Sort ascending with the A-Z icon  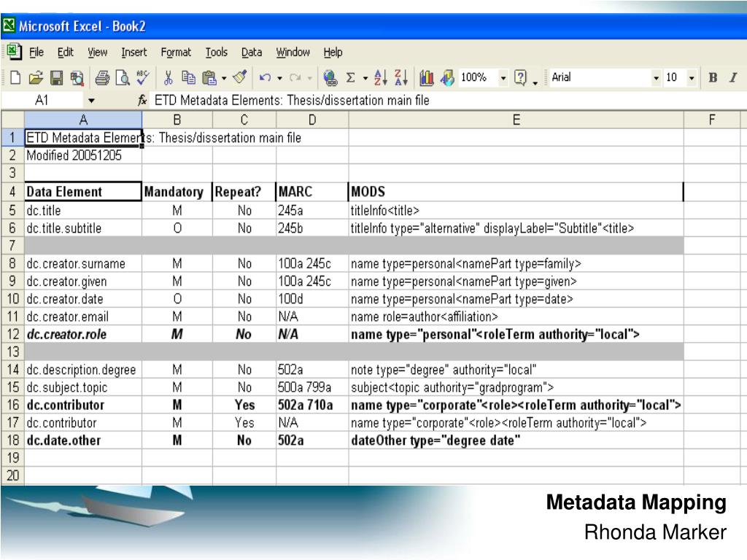(380, 77)
